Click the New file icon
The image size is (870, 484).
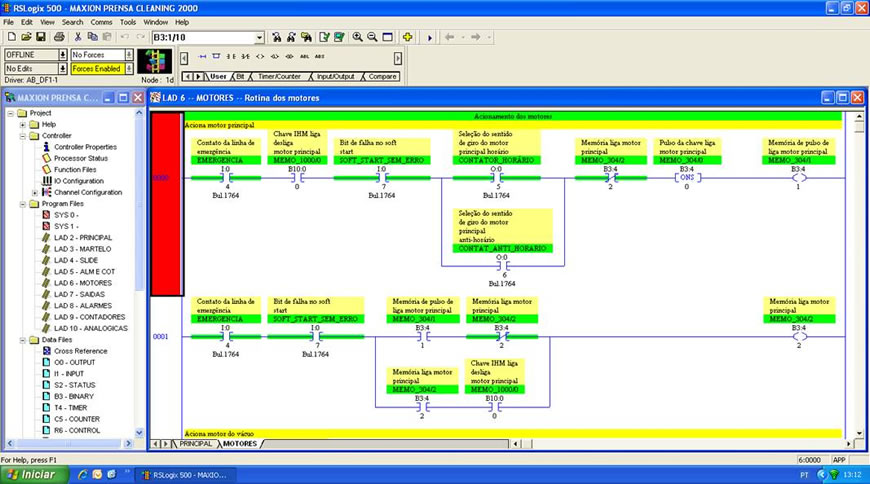(12, 37)
